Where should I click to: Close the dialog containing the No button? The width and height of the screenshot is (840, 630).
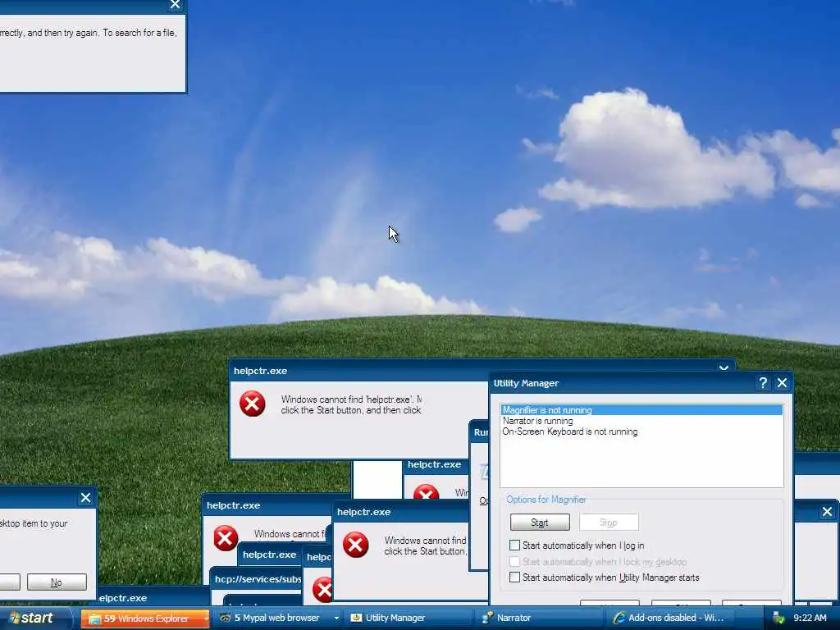pyautogui.click(x=85, y=498)
